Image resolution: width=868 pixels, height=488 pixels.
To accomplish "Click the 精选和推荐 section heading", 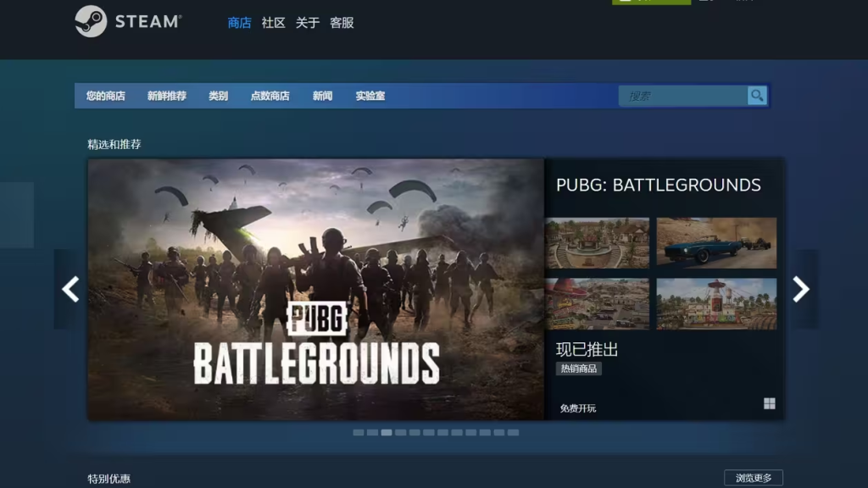I will 114,144.
